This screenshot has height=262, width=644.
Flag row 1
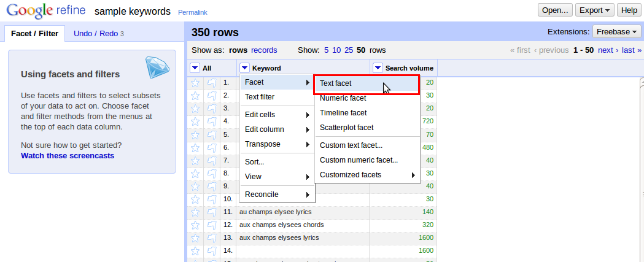(x=212, y=83)
